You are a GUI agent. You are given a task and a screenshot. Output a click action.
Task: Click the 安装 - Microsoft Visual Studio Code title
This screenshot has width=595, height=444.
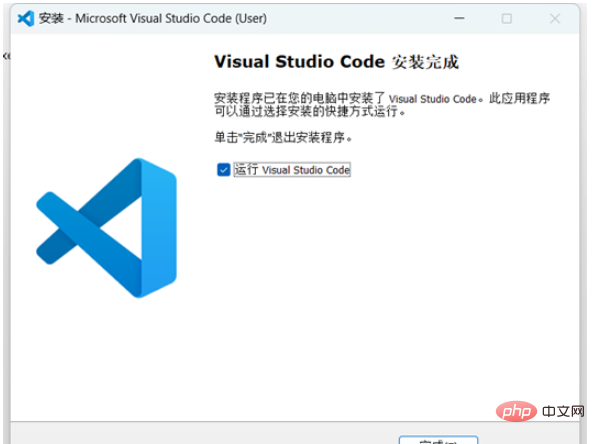pos(153,18)
